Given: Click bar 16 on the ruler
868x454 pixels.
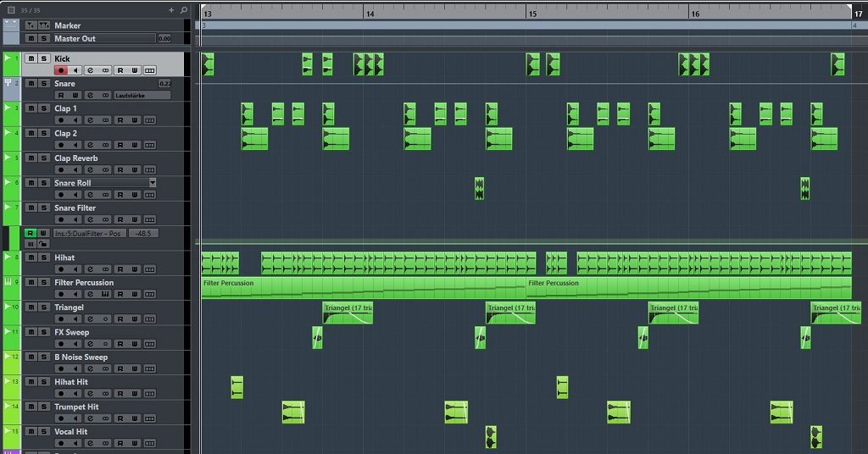Looking at the screenshot, I should [x=695, y=14].
